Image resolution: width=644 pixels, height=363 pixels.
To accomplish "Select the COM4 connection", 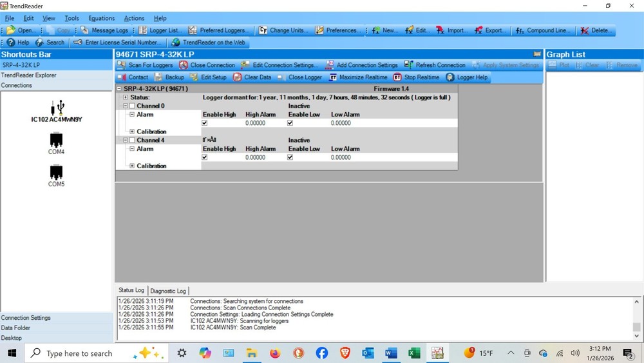I will coord(56,144).
